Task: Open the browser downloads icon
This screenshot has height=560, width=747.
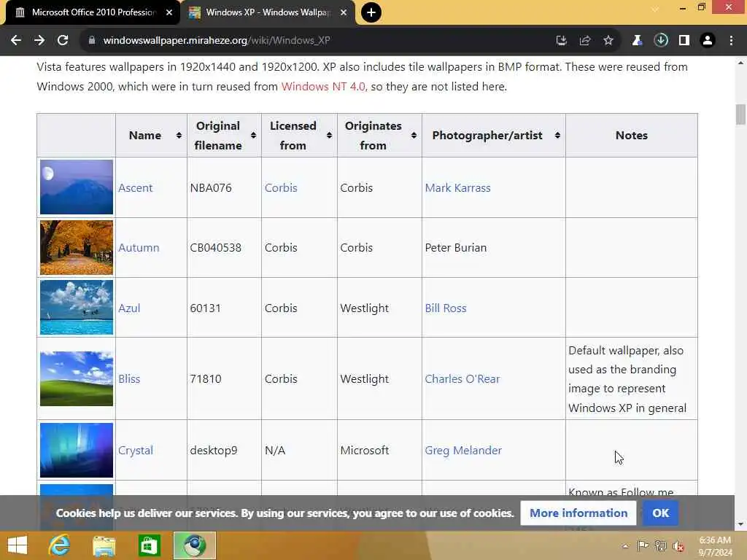Action: (x=661, y=41)
